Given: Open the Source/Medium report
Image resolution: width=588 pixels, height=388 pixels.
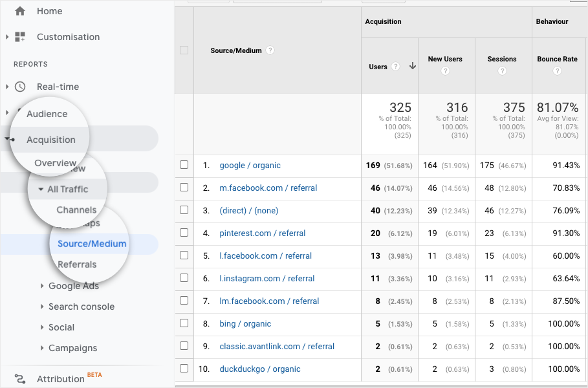Looking at the screenshot, I should [92, 244].
